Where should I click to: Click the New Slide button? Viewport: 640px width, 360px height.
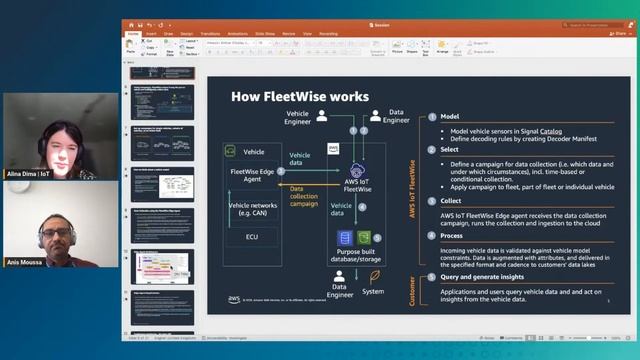pos(170,47)
